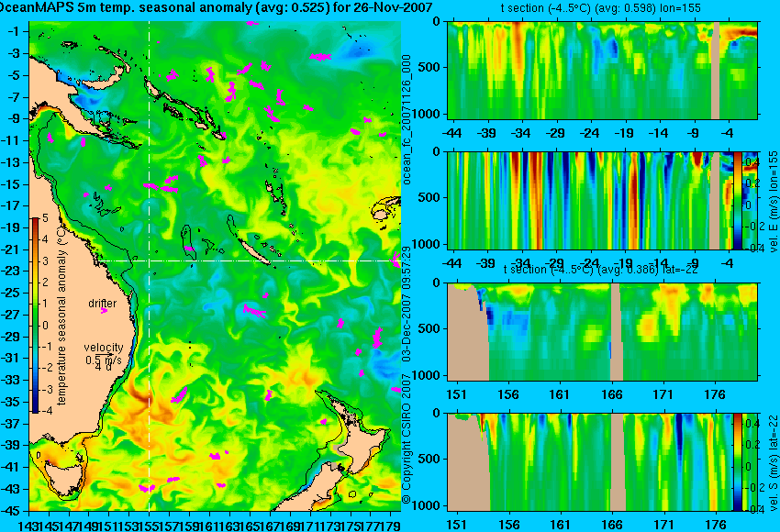Click the '5' tick on the temperature color bar
Image resolution: width=780 pixels, height=532 pixels.
(45, 218)
